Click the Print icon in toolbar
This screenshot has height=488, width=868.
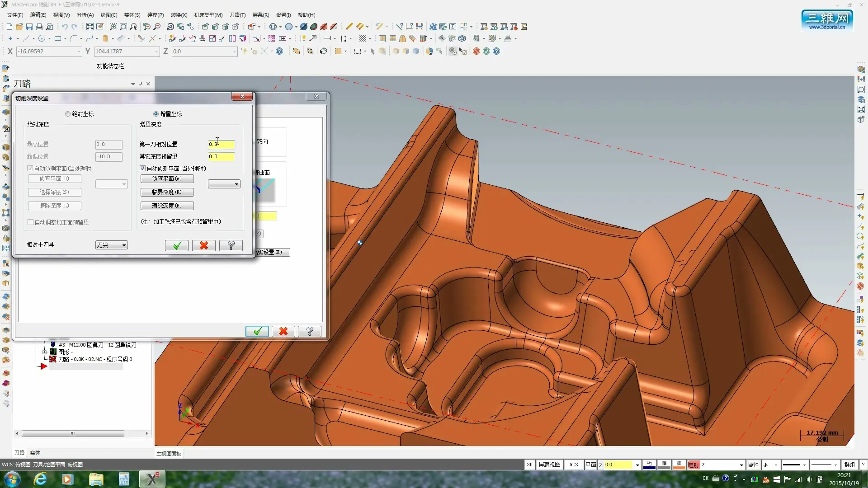39,27
